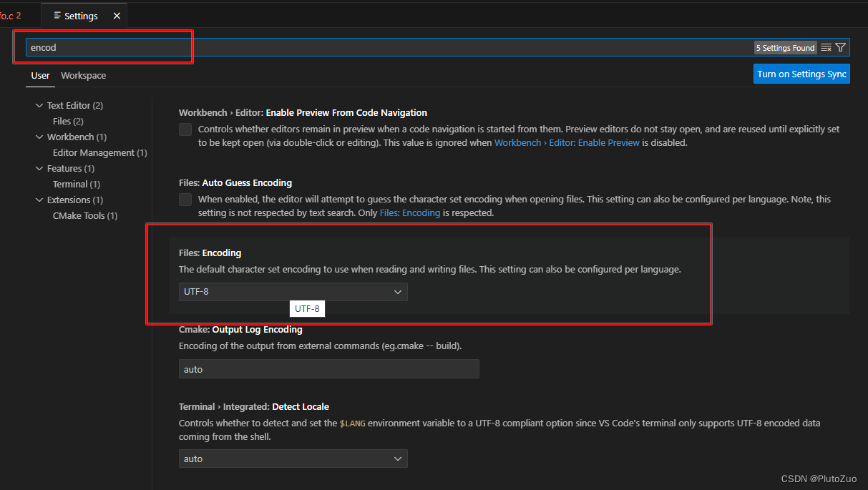Image resolution: width=868 pixels, height=490 pixels.
Task: Collapse the Features tree group
Action: (39, 168)
